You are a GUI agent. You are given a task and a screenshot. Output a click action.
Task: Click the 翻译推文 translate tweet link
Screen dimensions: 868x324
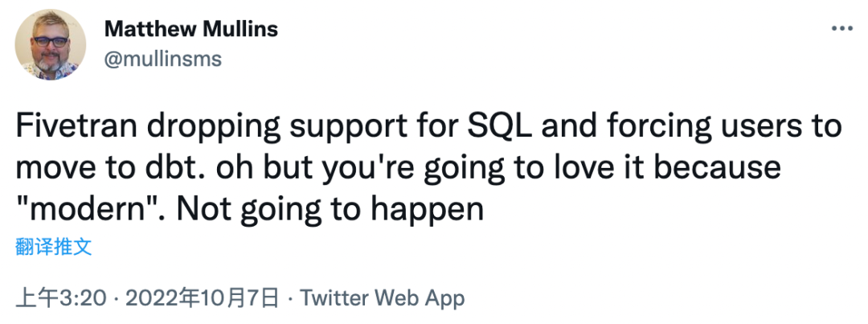tap(54, 247)
